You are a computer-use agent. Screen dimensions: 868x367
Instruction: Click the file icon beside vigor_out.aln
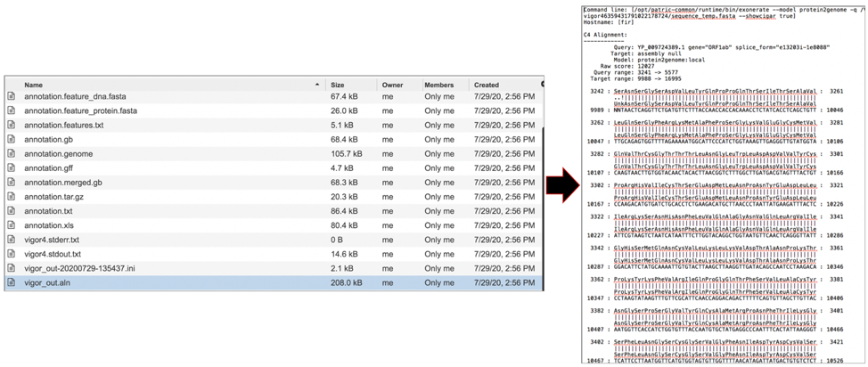pyautogui.click(x=12, y=282)
